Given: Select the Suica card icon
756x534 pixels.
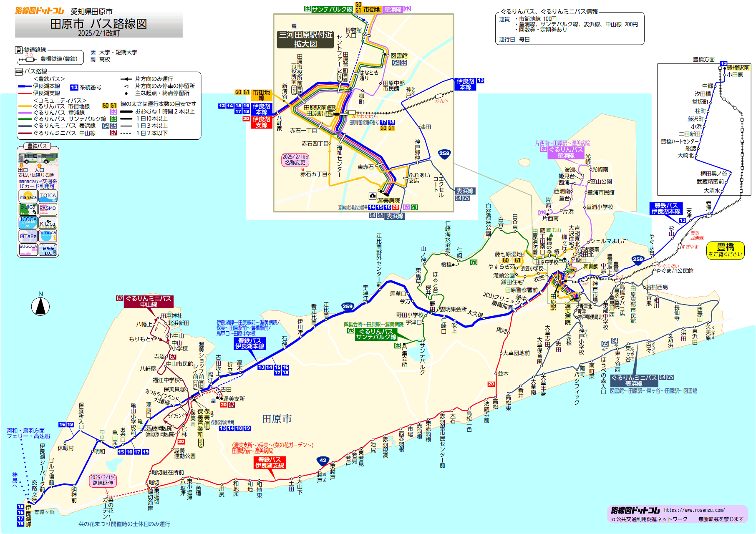Looking at the screenshot, I should [x=28, y=209].
